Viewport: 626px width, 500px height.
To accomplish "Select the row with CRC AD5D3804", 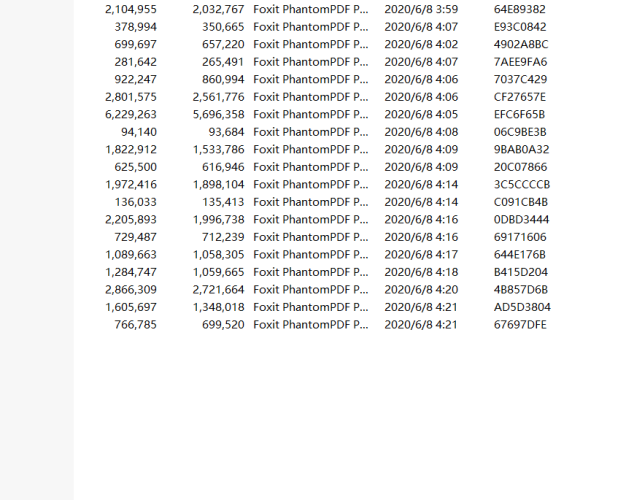I will click(x=522, y=307).
